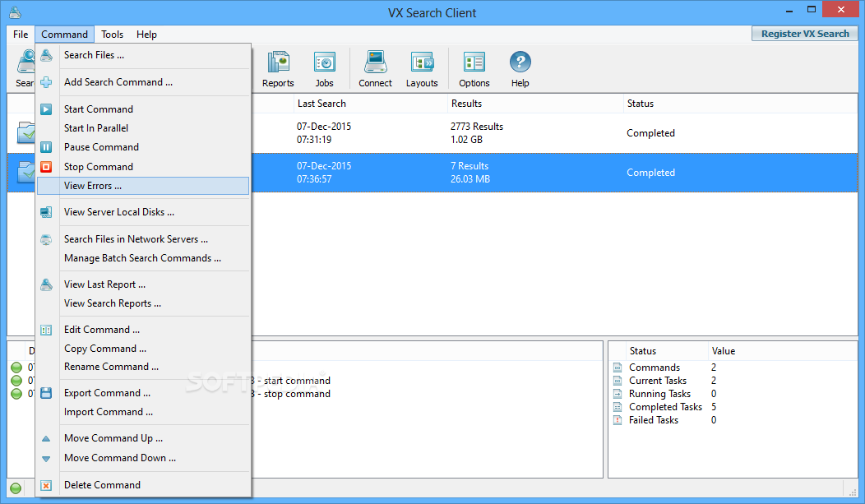
Task: Select Manage Batch Search Commands ...
Action: pos(143,258)
